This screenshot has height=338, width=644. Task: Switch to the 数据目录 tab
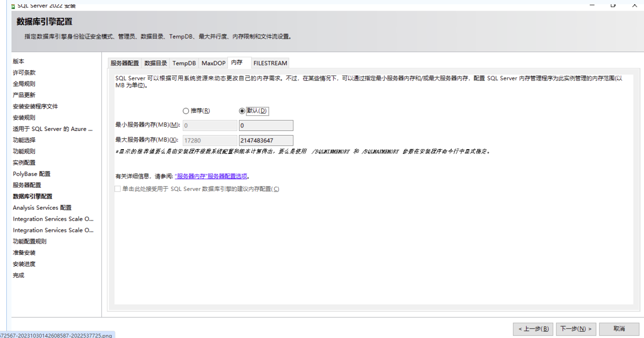coord(156,63)
